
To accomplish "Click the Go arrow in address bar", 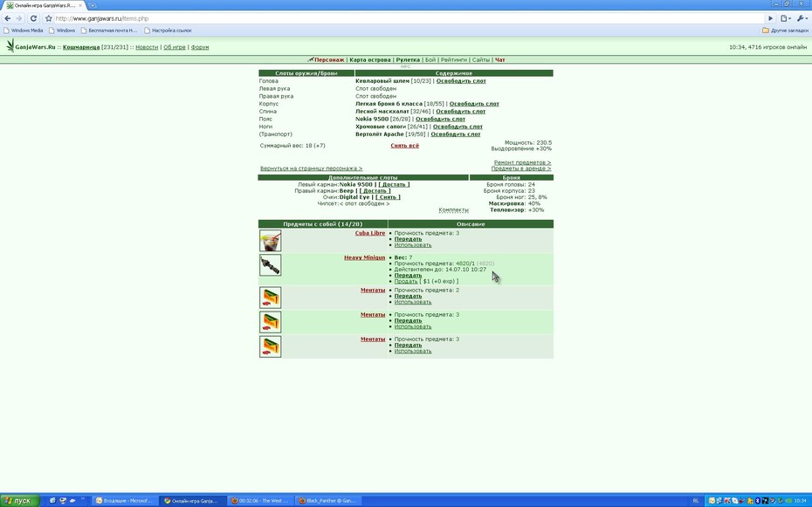I will 770,18.
